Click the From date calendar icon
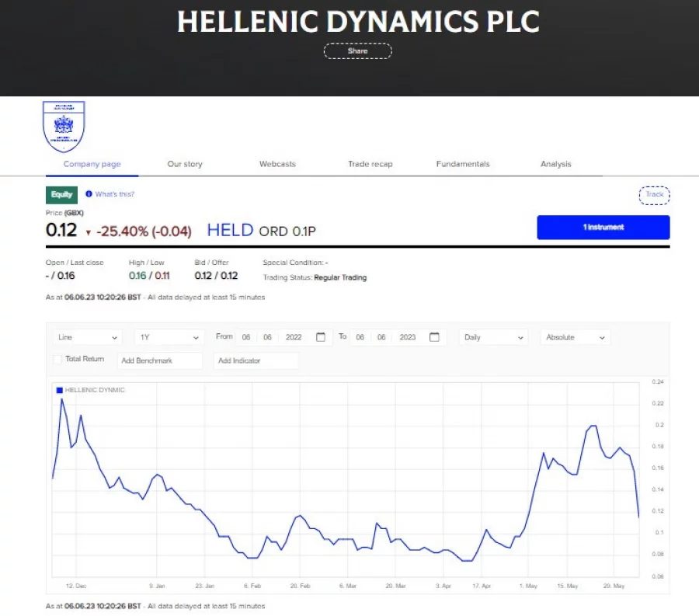The image size is (699, 616). point(320,336)
